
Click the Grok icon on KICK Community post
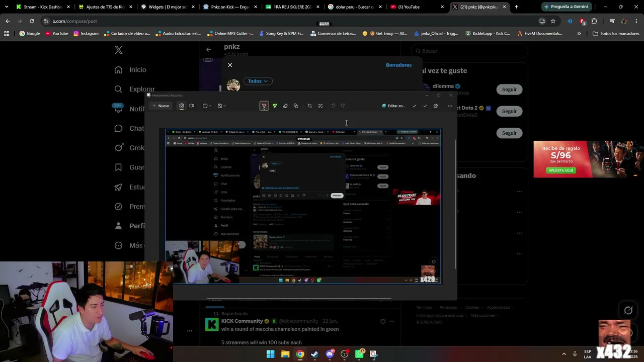[383, 321]
